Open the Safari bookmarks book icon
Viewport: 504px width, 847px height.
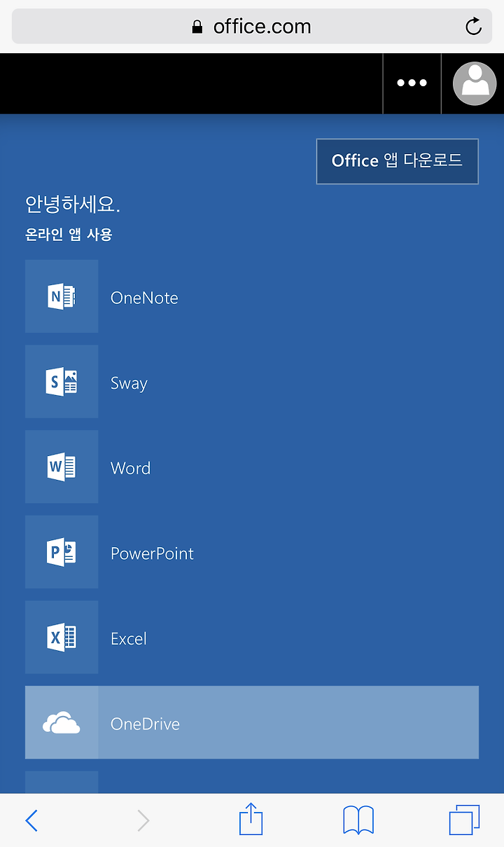point(358,820)
